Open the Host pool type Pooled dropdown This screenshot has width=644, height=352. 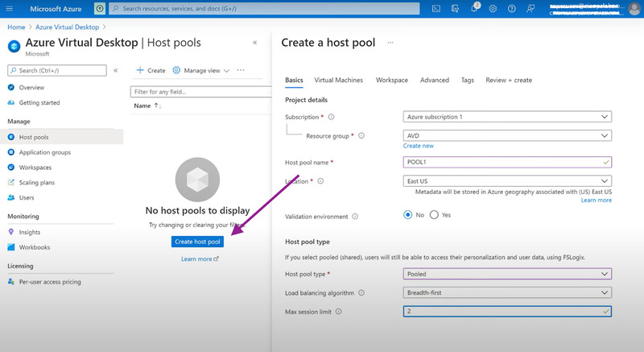click(x=507, y=274)
